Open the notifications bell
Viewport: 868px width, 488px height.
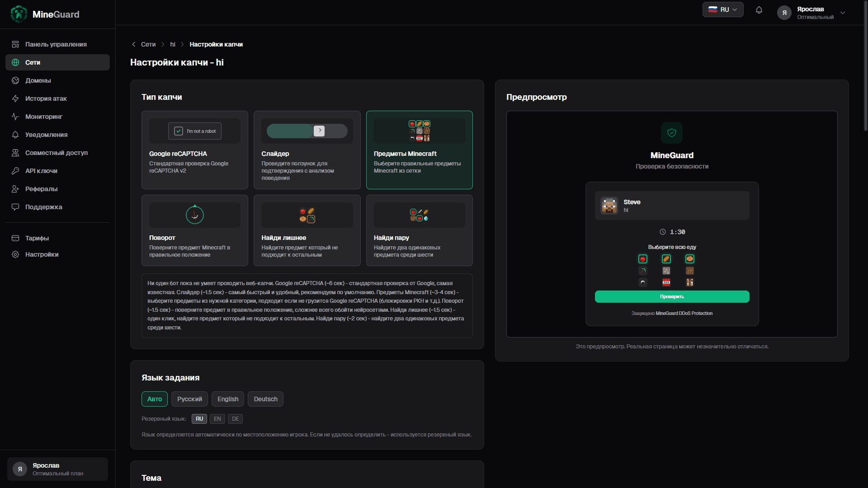click(x=759, y=10)
